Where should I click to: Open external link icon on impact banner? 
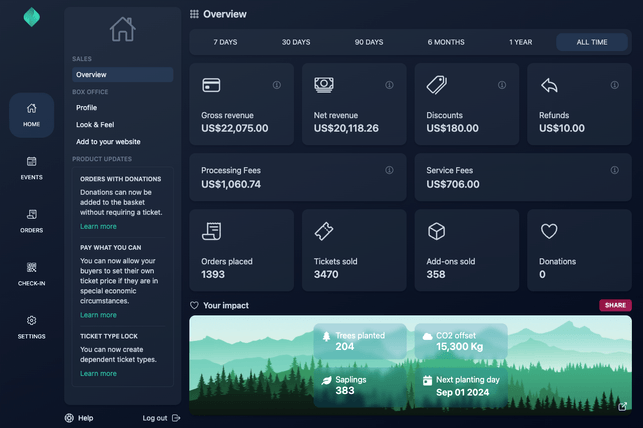point(623,406)
